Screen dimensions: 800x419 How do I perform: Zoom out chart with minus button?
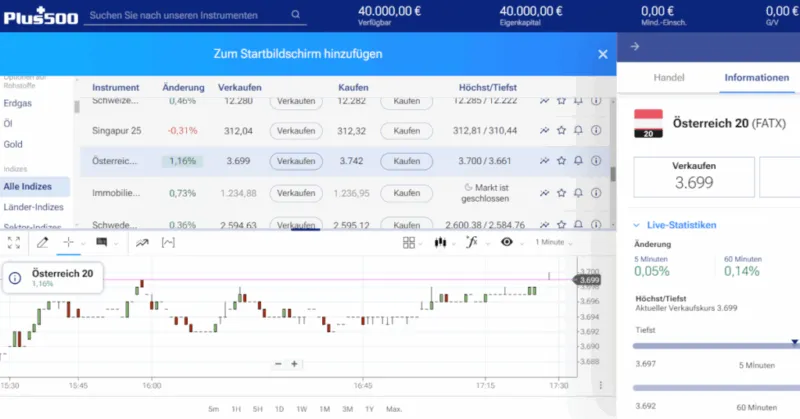pyautogui.click(x=278, y=364)
